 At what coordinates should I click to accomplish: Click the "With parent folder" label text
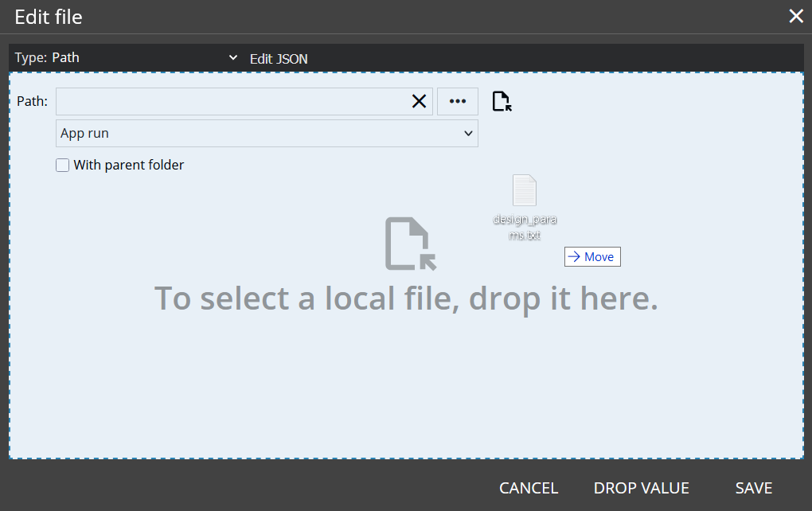(128, 166)
